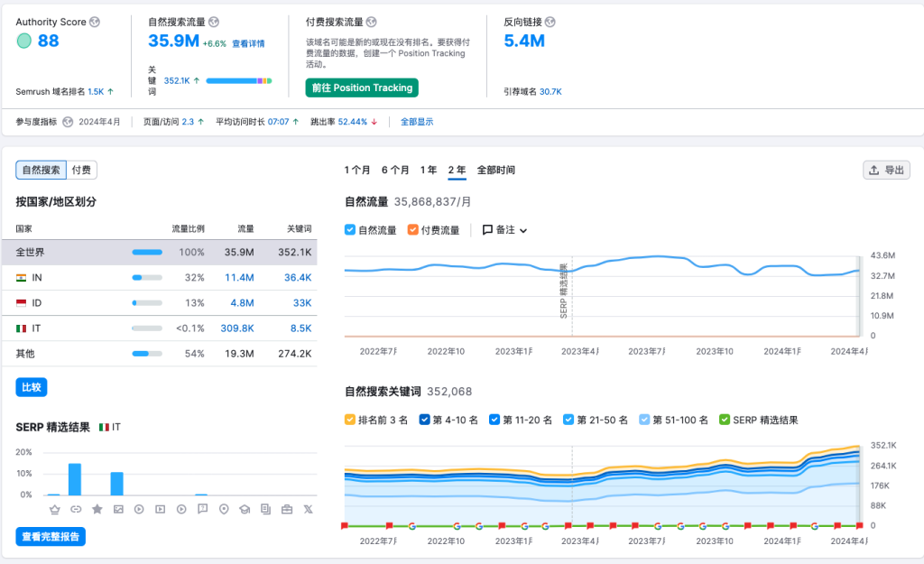This screenshot has width=924, height=564.
Task: Click the up arrow next to 352.1K keywords
Action: click(x=196, y=80)
